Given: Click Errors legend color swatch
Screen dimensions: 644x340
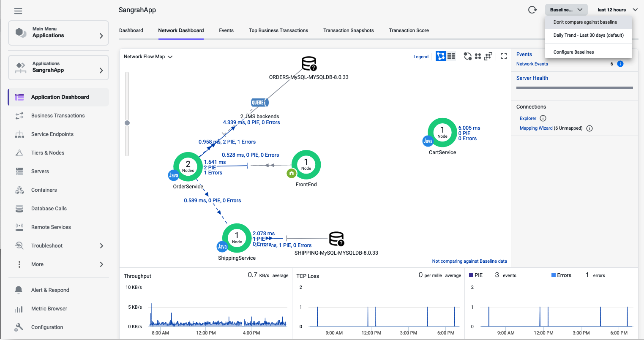Looking at the screenshot, I should [x=554, y=275].
